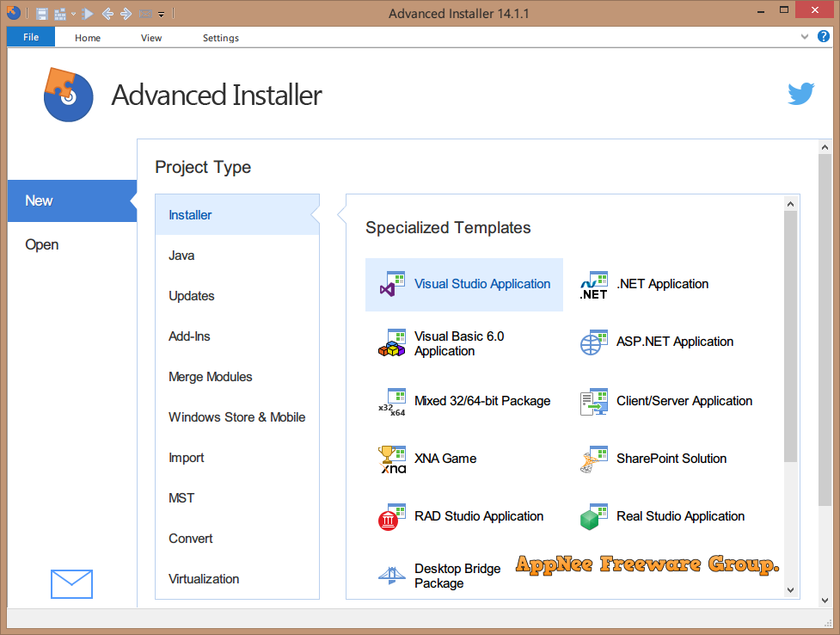Click the templates list scrollbar down arrow
The image size is (840, 635).
pos(791,590)
